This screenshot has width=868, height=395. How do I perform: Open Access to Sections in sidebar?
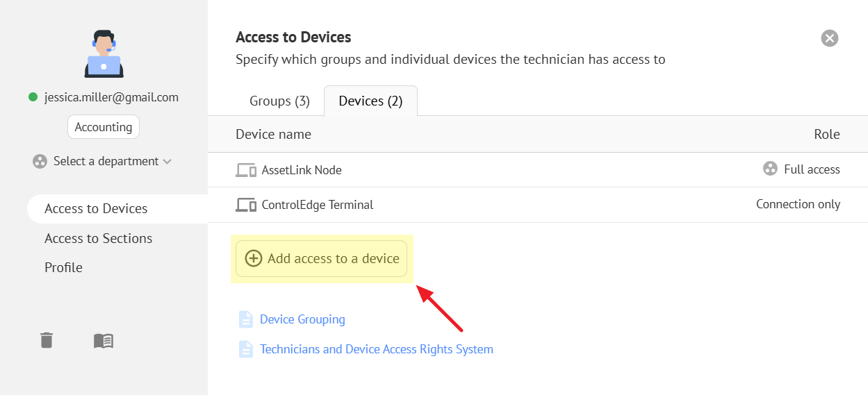pos(98,238)
